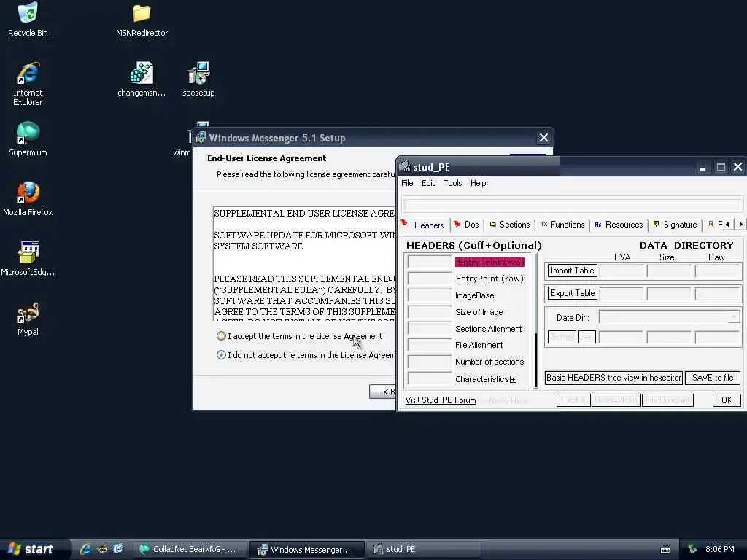Open the Help menu in stud_PE

[x=479, y=183]
